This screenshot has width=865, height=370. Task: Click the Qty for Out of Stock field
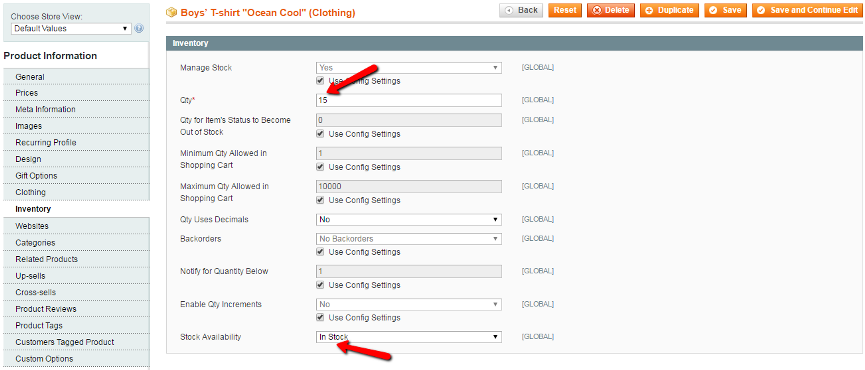(409, 120)
